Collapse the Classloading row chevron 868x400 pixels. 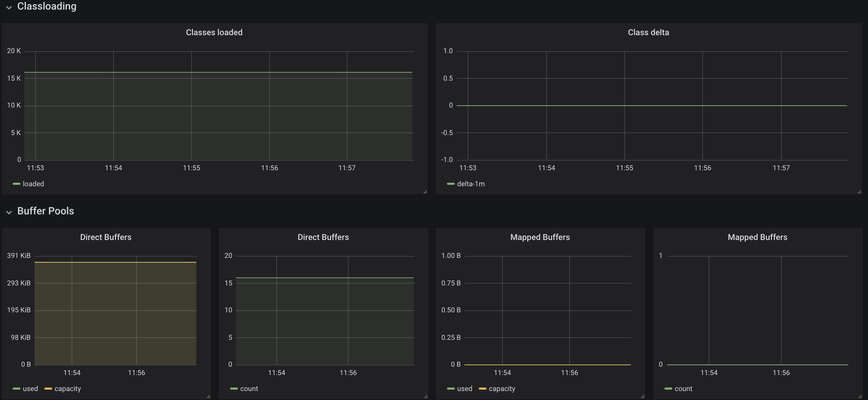9,7
